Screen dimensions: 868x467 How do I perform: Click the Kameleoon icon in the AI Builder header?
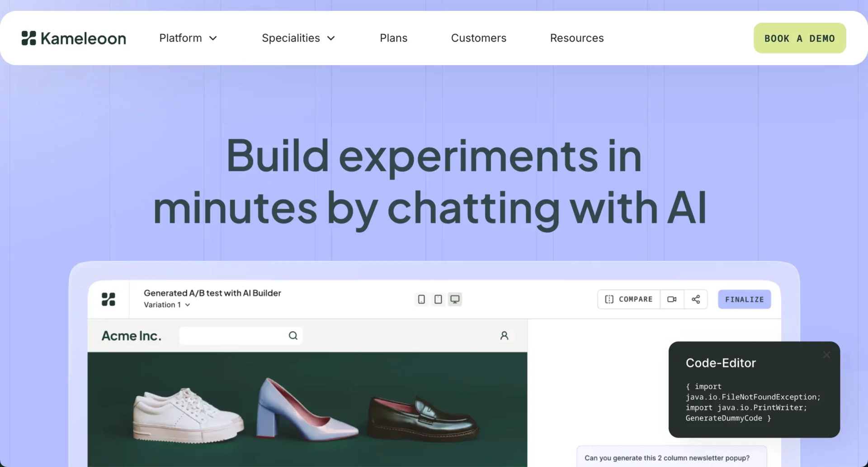[108, 300]
